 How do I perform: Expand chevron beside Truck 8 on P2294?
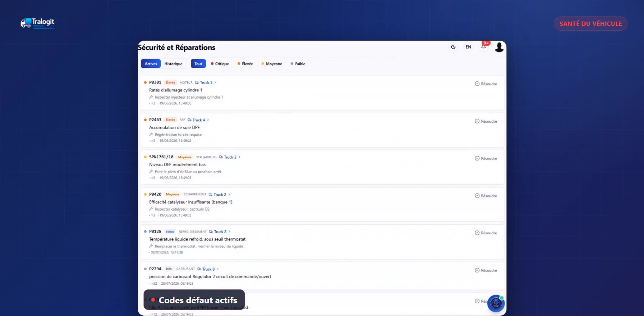click(x=218, y=269)
